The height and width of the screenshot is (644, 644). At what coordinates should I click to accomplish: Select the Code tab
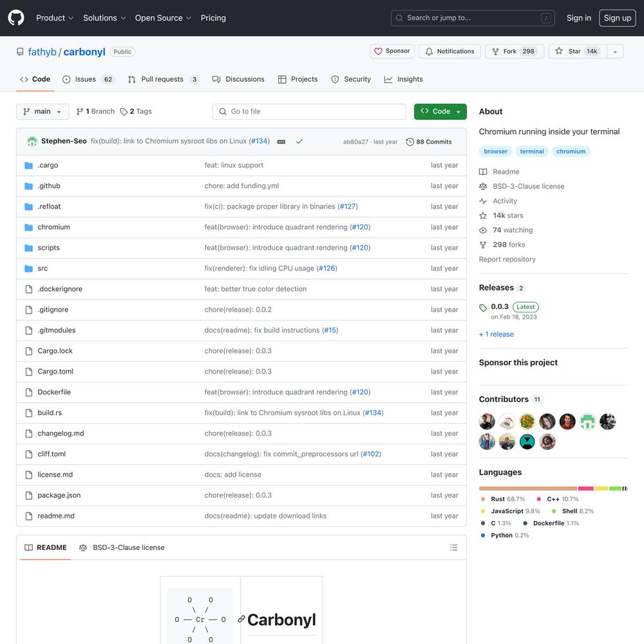point(35,79)
